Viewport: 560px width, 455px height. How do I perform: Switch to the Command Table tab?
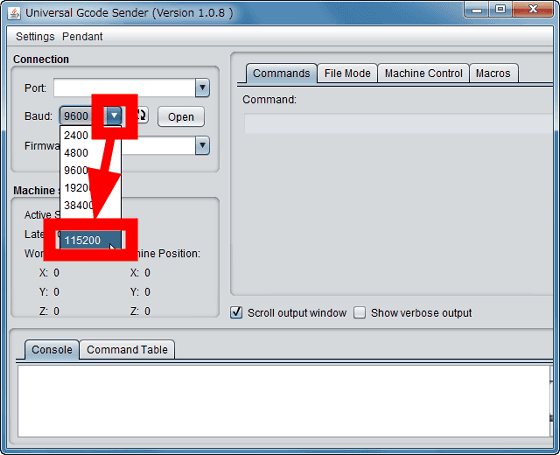click(127, 350)
